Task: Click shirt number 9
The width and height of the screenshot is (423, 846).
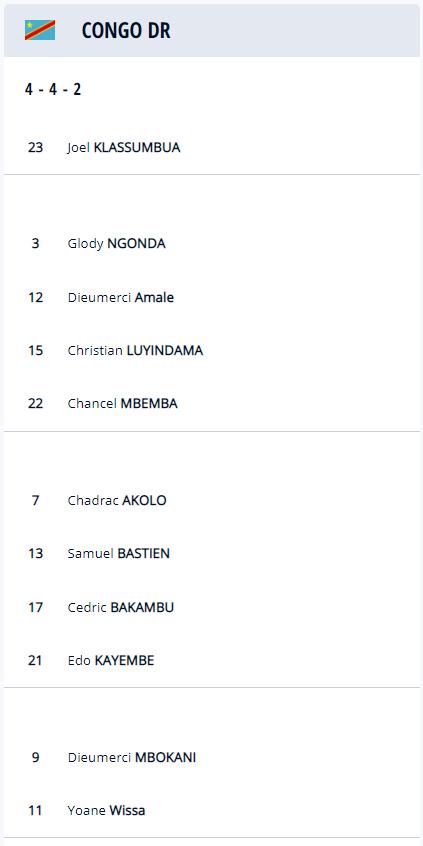Action: pos(36,757)
